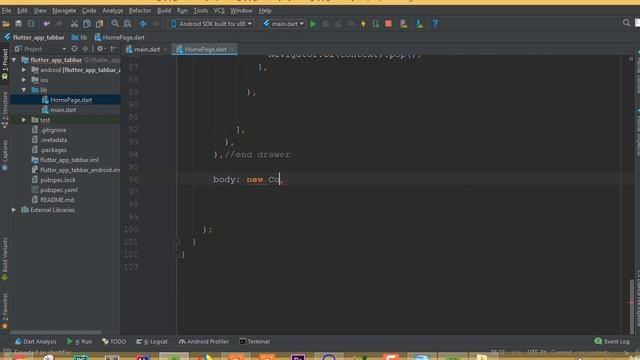Click the Copy icon in toolbar

coord(87,24)
